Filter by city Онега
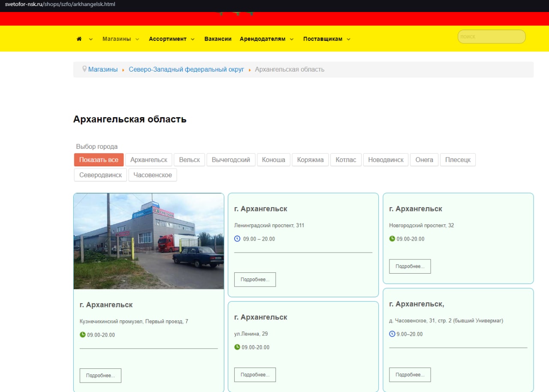Viewport: 549px width, 392px height. pos(425,160)
